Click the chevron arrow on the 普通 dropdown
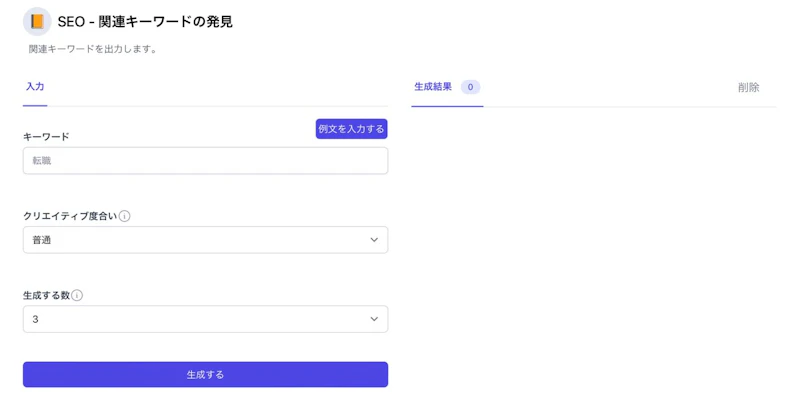 [374, 240]
